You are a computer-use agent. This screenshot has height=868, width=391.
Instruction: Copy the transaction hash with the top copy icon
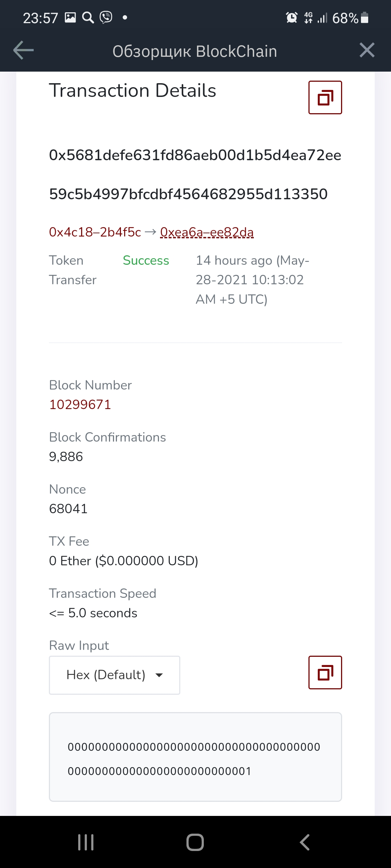(x=325, y=98)
